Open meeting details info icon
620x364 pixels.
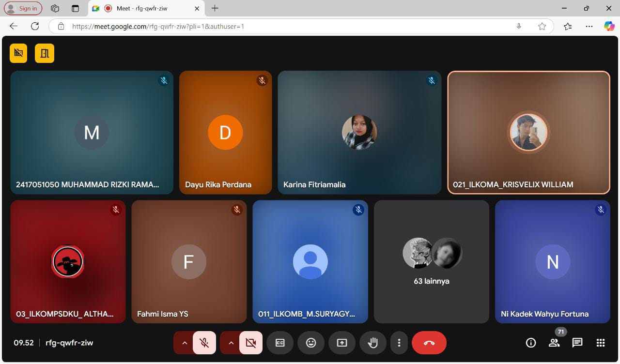[531, 343]
